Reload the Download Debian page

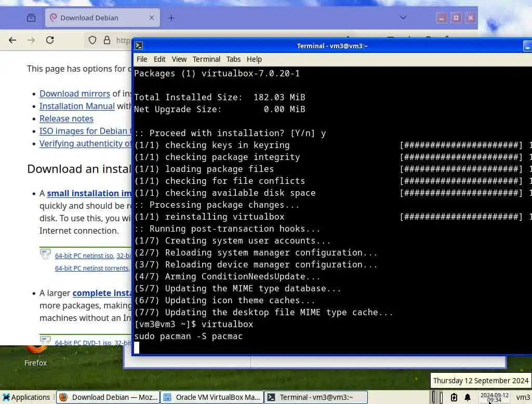coord(50,40)
